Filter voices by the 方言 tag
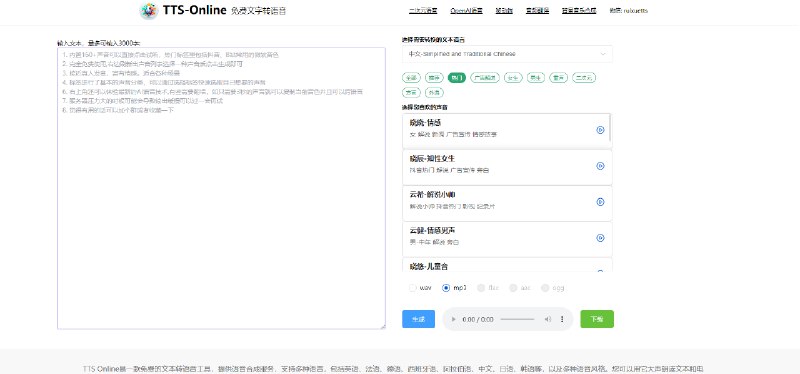Screen dimensions: 800x374 pyautogui.click(x=411, y=93)
